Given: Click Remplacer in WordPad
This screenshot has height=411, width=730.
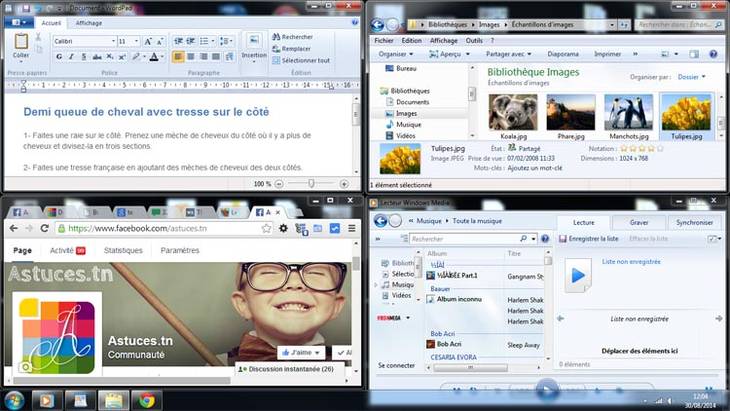Looking at the screenshot, I should click(x=291, y=48).
